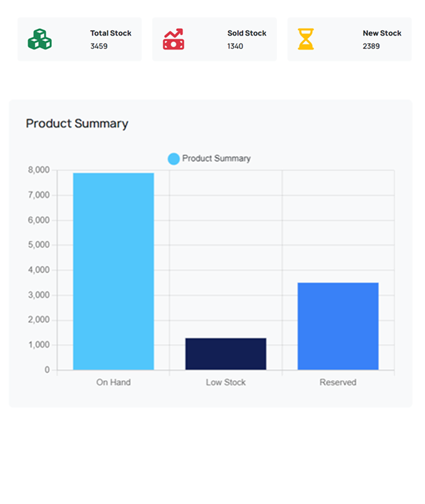Click the red Sold Stock sales icon

(x=174, y=39)
